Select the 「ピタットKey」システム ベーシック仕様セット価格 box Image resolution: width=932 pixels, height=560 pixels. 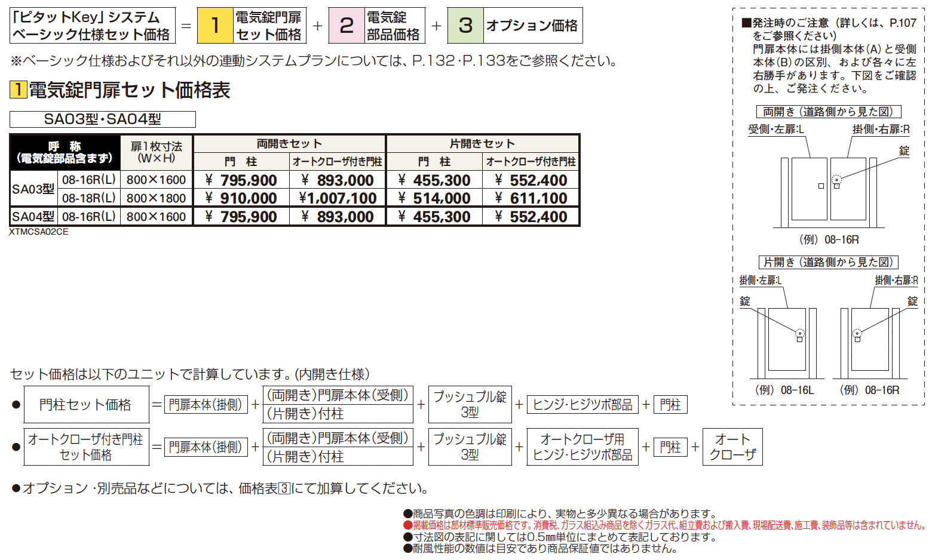[93, 25]
